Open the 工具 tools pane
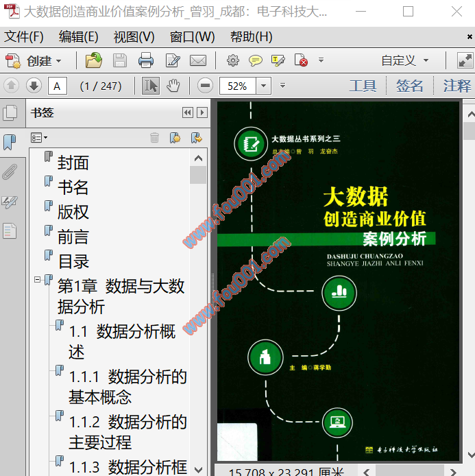This screenshot has height=476, width=475. [363, 86]
